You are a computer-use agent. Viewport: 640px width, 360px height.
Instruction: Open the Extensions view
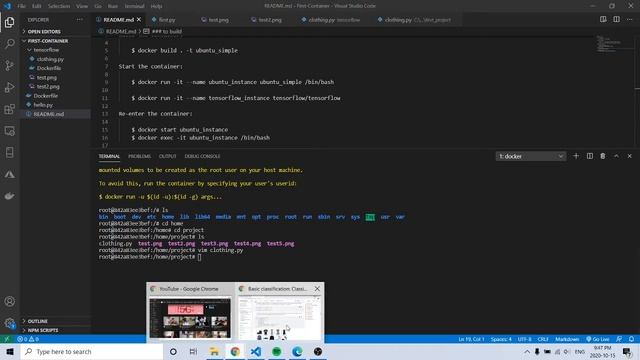pos(9,109)
